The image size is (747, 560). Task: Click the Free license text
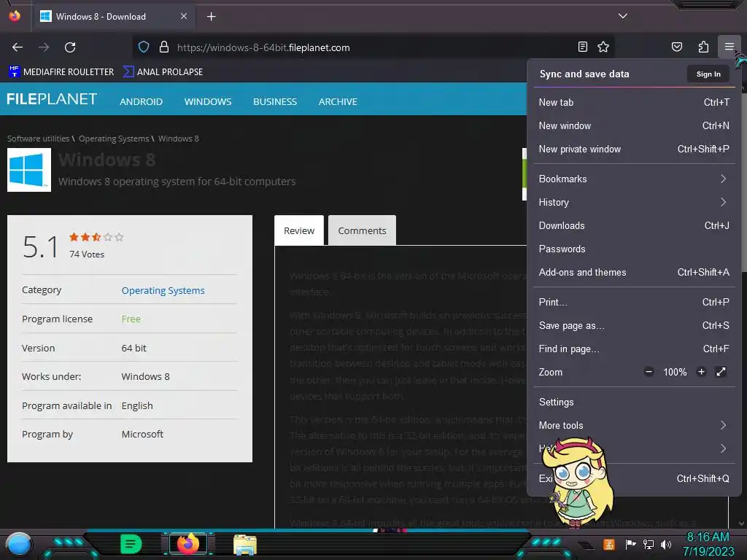(x=131, y=319)
